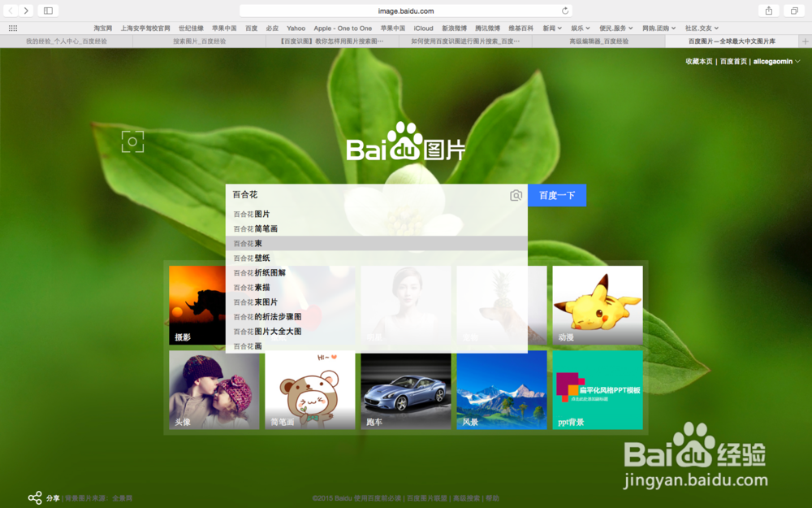Image resolution: width=812 pixels, height=508 pixels.
Task: Click the Baidu 图片 logo
Action: (x=405, y=142)
